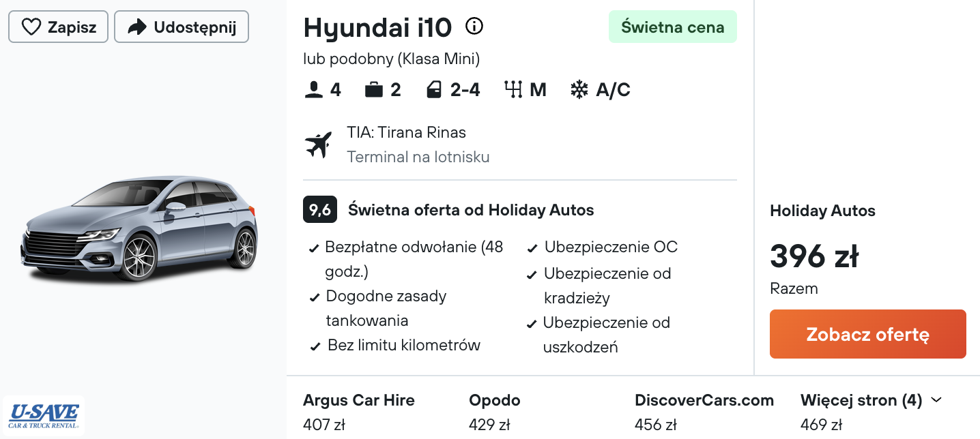Select the Argus Car Hire 407 zł offer
980x439 pixels.
(x=359, y=412)
